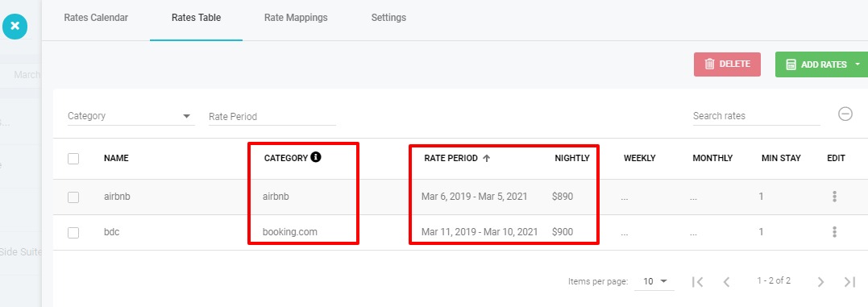Click the Mar 11, 2019 - Mar 10, 2021 period
This screenshot has height=307, width=868.
(480, 232)
